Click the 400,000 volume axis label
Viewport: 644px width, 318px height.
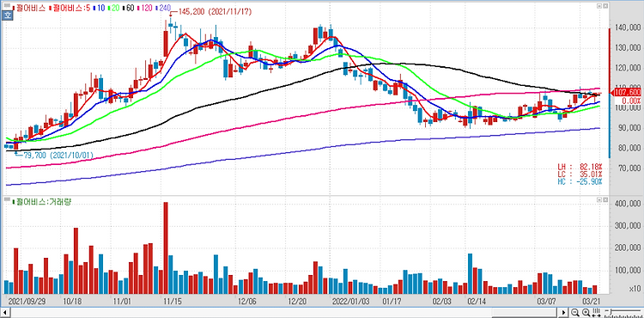[x=627, y=204]
